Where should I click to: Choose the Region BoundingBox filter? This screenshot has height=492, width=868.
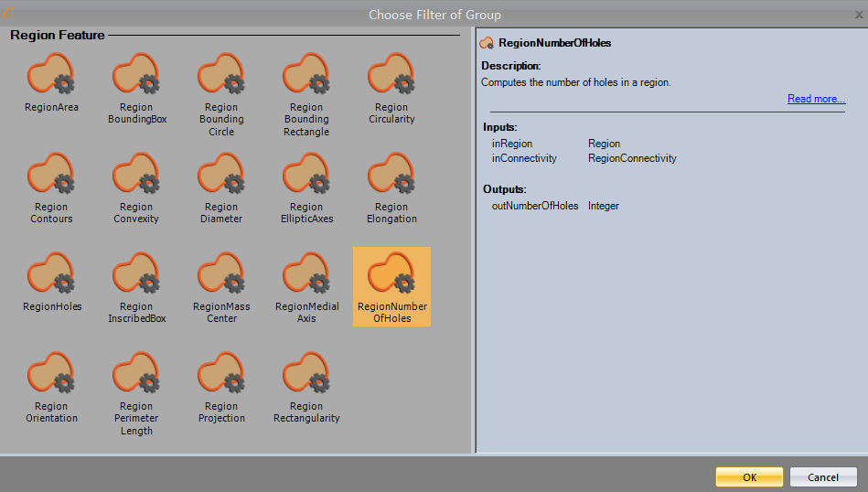(136, 75)
